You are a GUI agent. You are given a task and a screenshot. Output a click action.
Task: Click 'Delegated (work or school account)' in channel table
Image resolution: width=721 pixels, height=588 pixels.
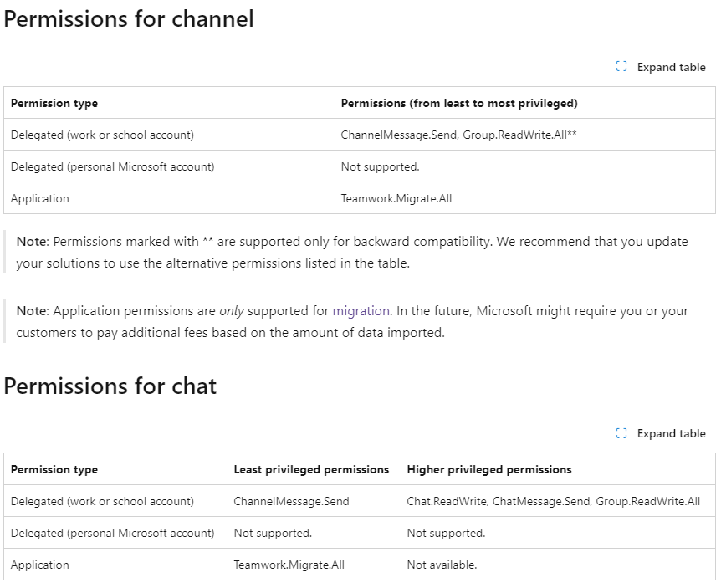102,135
